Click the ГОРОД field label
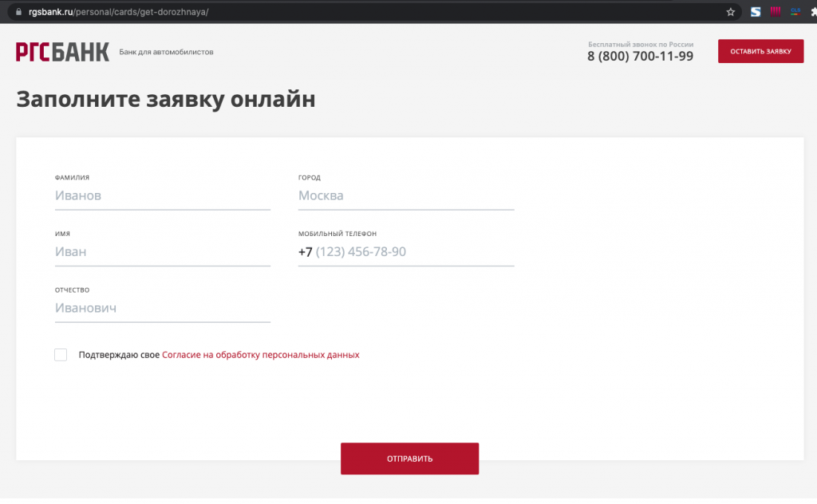This screenshot has width=817, height=504. pyautogui.click(x=310, y=178)
